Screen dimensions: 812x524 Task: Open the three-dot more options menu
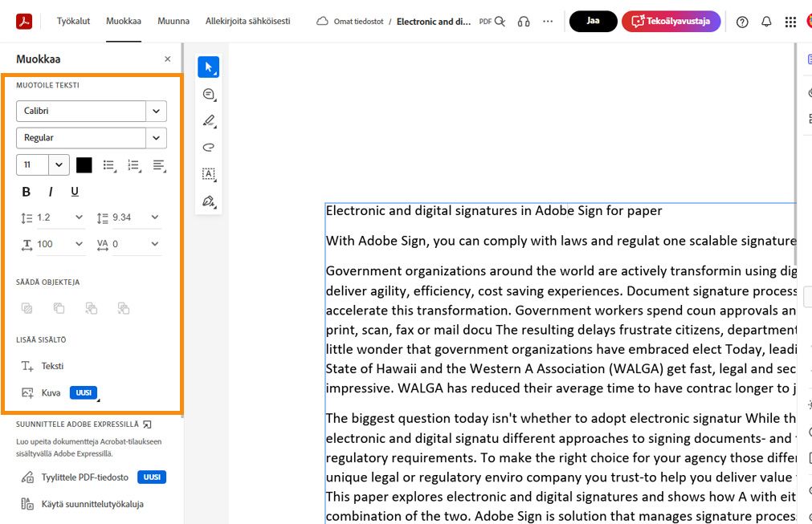pyautogui.click(x=548, y=21)
